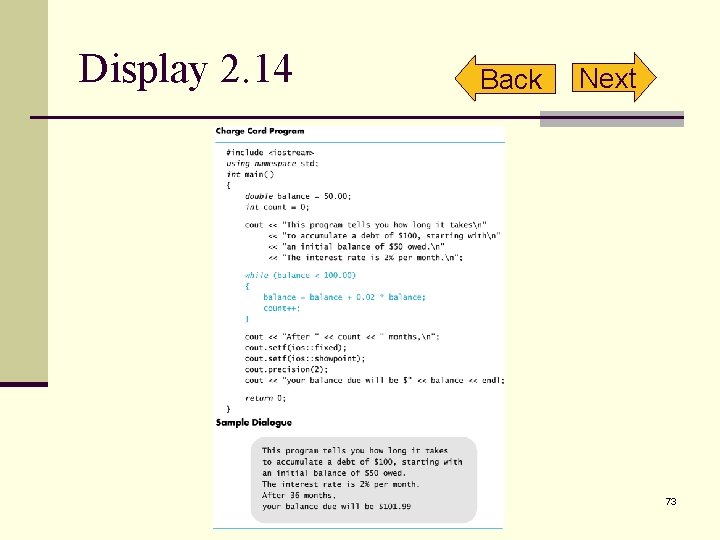Click the slide page number 73
The image size is (720, 540).
pos(671,501)
